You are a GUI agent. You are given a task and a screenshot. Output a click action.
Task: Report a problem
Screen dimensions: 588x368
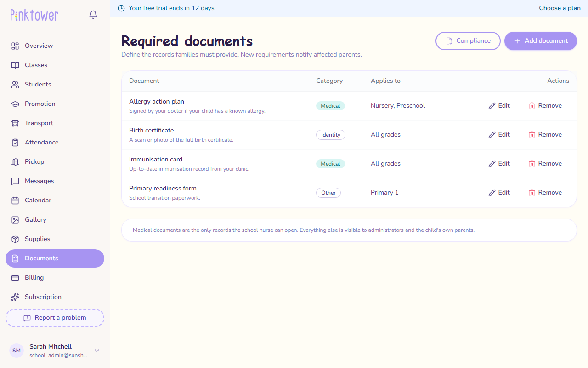(55, 318)
